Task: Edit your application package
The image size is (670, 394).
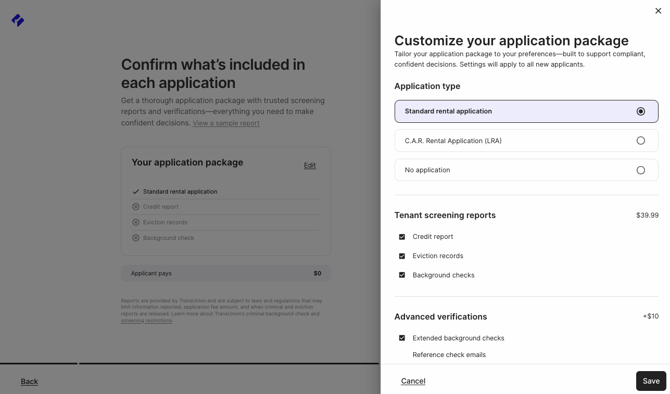Action: point(310,165)
